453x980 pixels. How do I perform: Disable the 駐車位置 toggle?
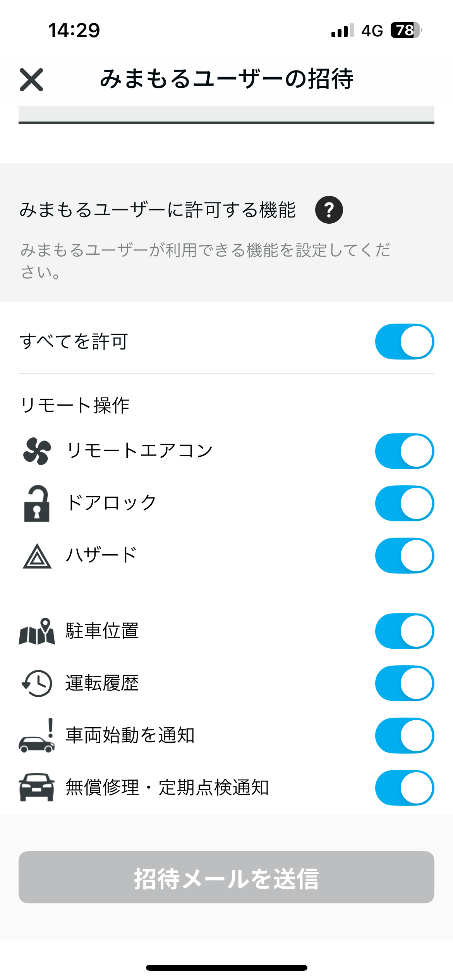(404, 631)
